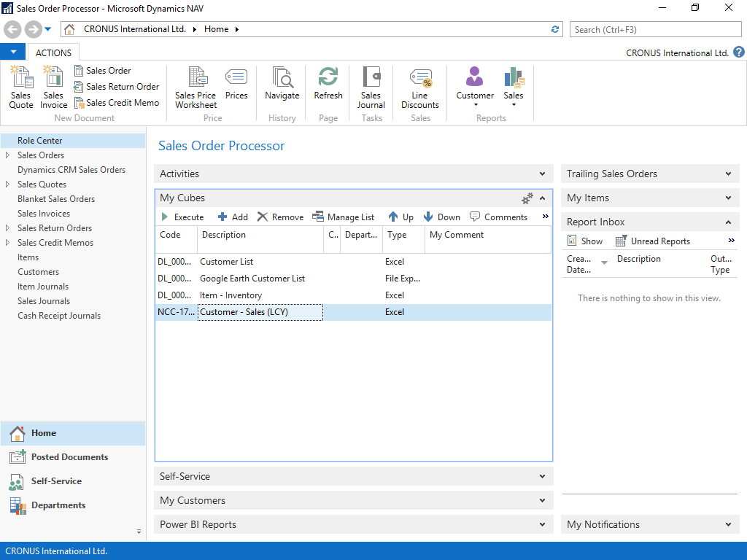Image resolution: width=747 pixels, height=560 pixels.
Task: Open Dynamics CRM Sales Orders
Action: (71, 170)
